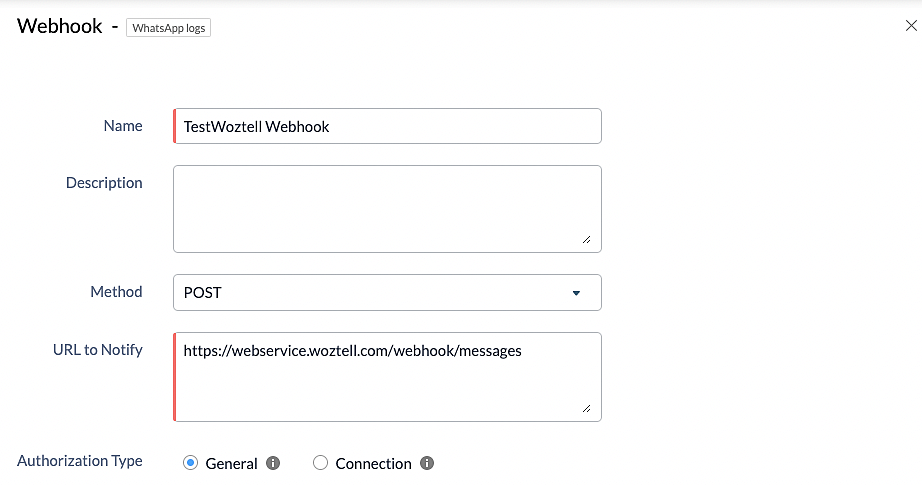Click the Authorization Type label
This screenshot has width=922, height=485.
tap(80, 461)
